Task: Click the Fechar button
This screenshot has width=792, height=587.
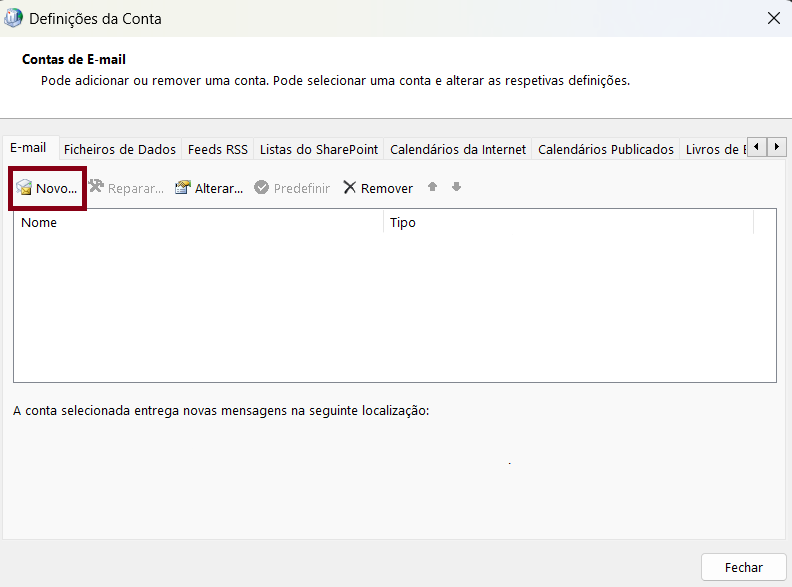Action: click(743, 567)
